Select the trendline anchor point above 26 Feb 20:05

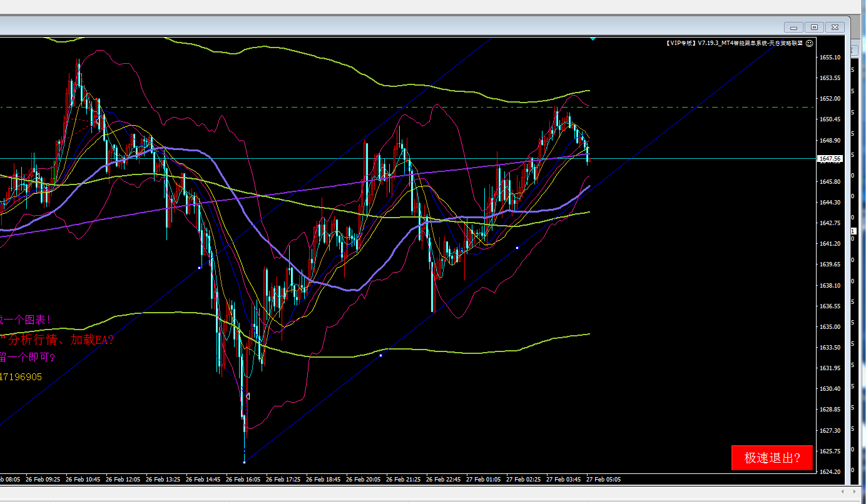tap(380, 355)
